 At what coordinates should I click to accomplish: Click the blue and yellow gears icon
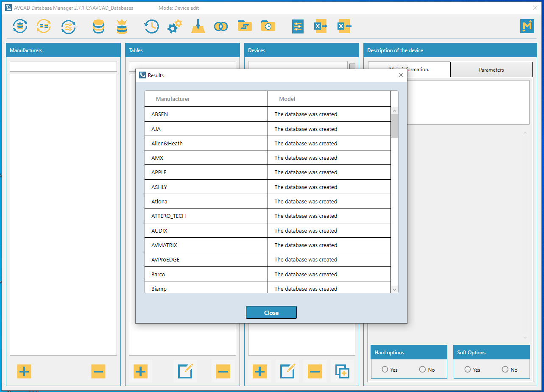click(x=174, y=27)
